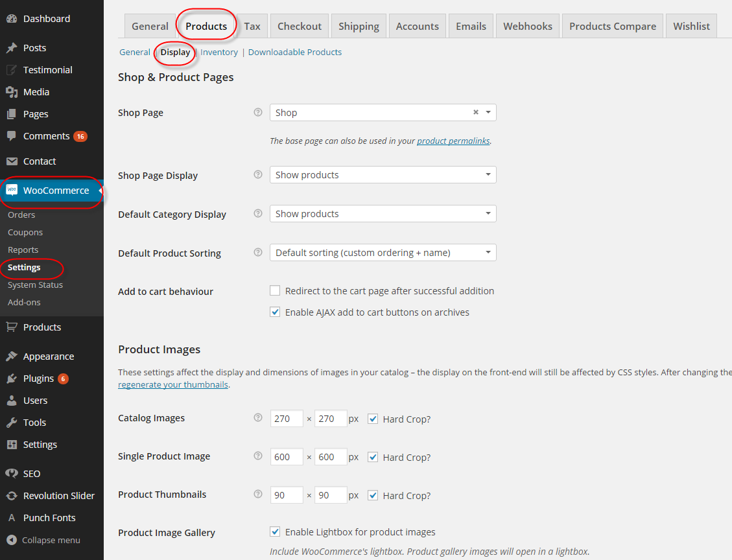Click help tooltip icon next to Catalog Images
Screen dimensions: 732x560
tap(258, 418)
